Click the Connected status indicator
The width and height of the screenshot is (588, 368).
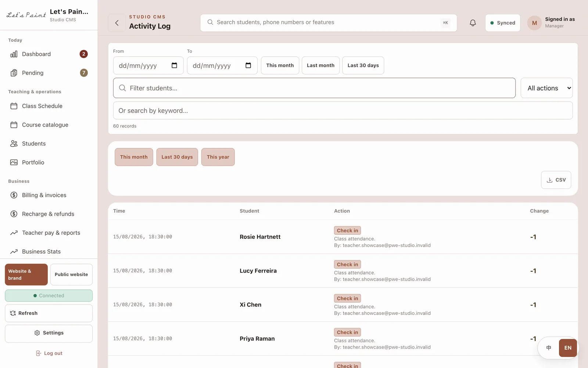49,296
